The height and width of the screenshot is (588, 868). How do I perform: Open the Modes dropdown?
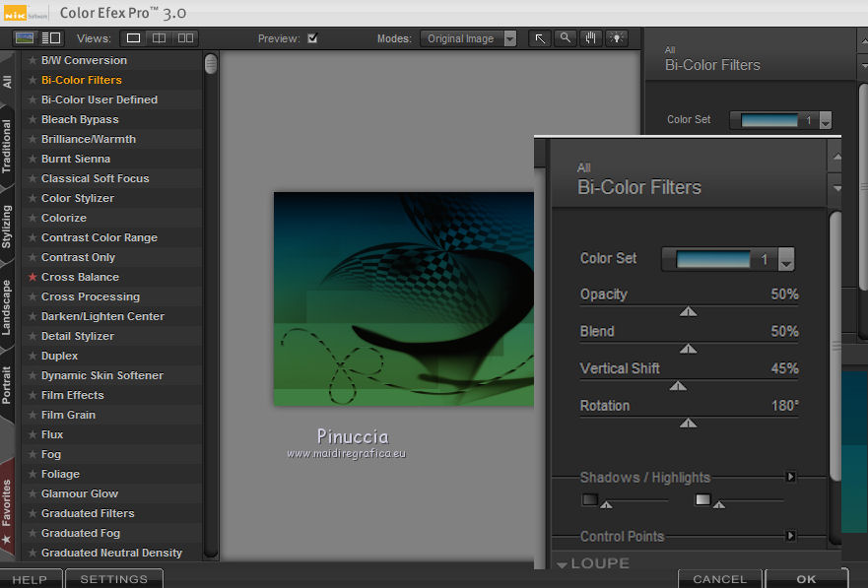click(469, 38)
